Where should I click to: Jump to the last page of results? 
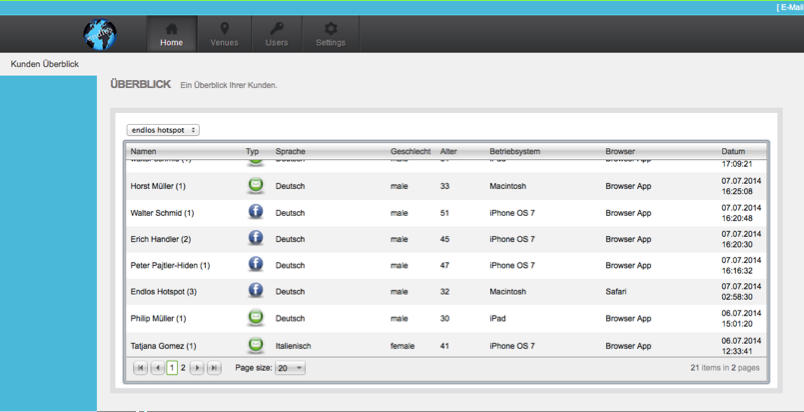[214, 368]
